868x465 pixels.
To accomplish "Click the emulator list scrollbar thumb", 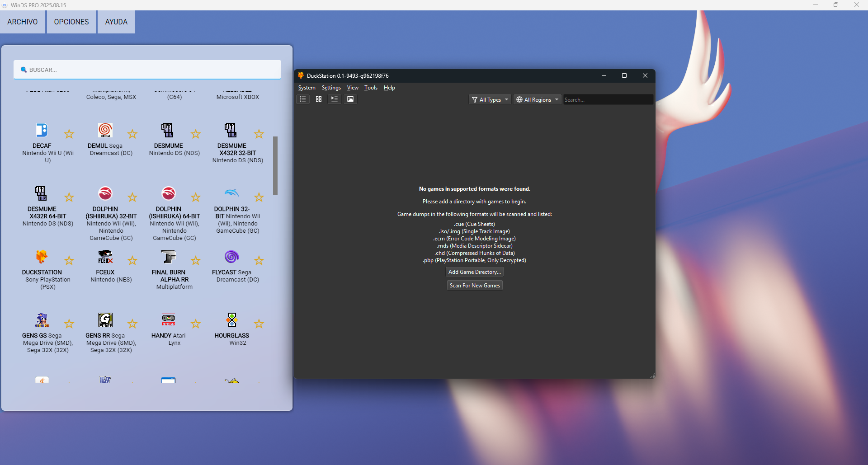I will 275,165.
